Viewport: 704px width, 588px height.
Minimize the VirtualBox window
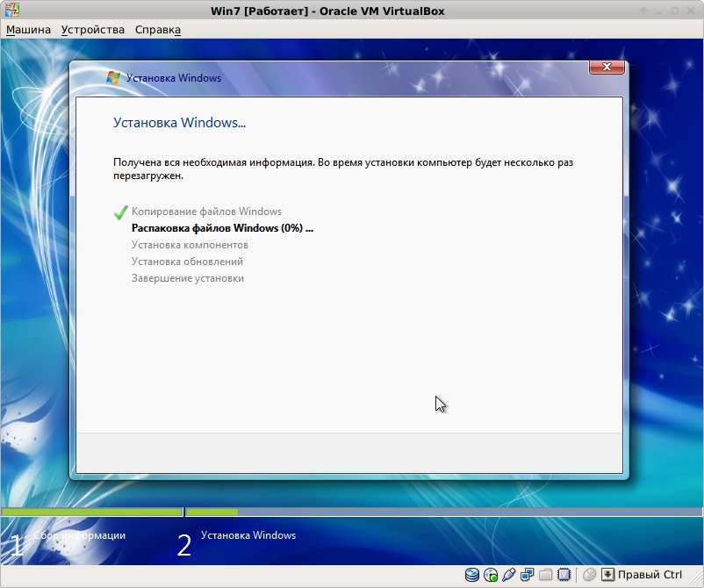pyautogui.click(x=659, y=11)
